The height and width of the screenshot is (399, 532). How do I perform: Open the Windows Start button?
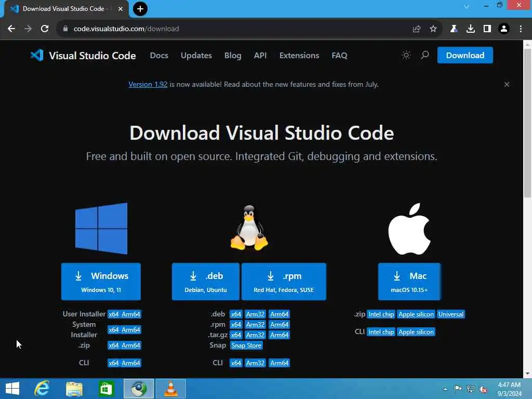(x=12, y=389)
